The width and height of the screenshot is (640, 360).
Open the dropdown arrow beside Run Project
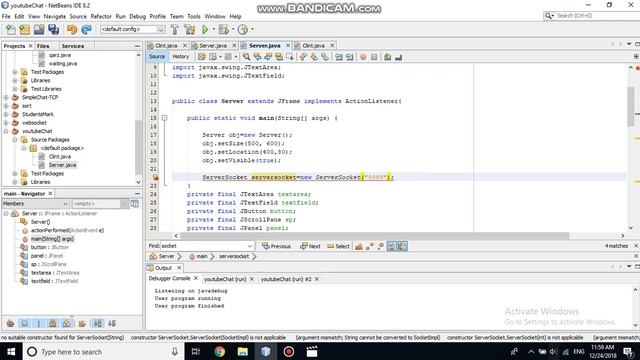[213, 29]
